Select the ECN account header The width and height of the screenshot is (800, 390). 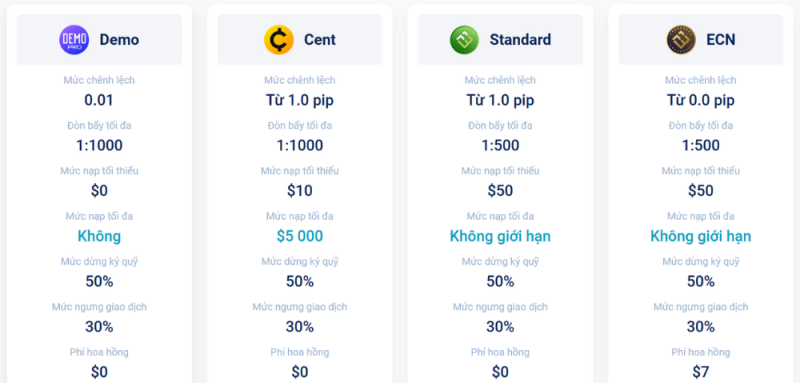[x=701, y=40]
